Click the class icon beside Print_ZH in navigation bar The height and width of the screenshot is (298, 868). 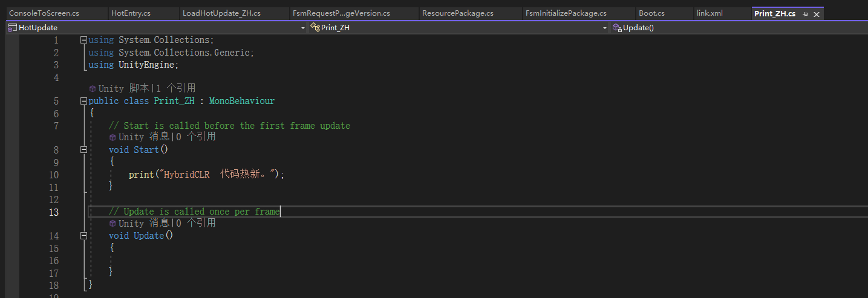point(315,27)
